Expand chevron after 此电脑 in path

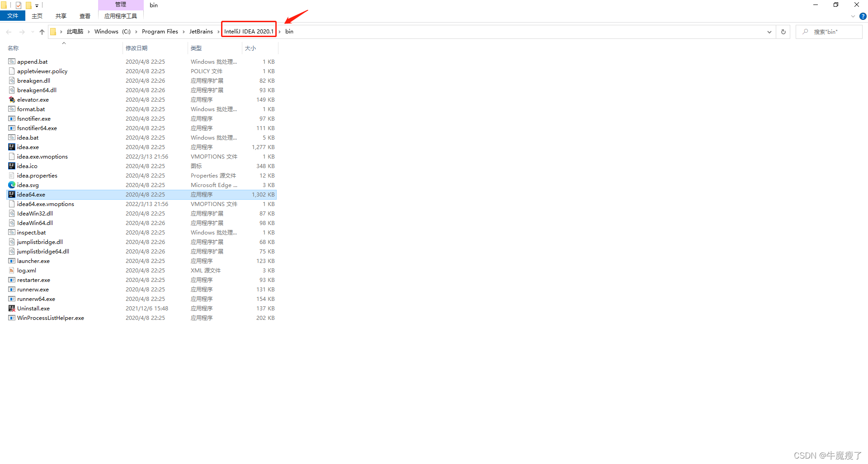point(89,32)
